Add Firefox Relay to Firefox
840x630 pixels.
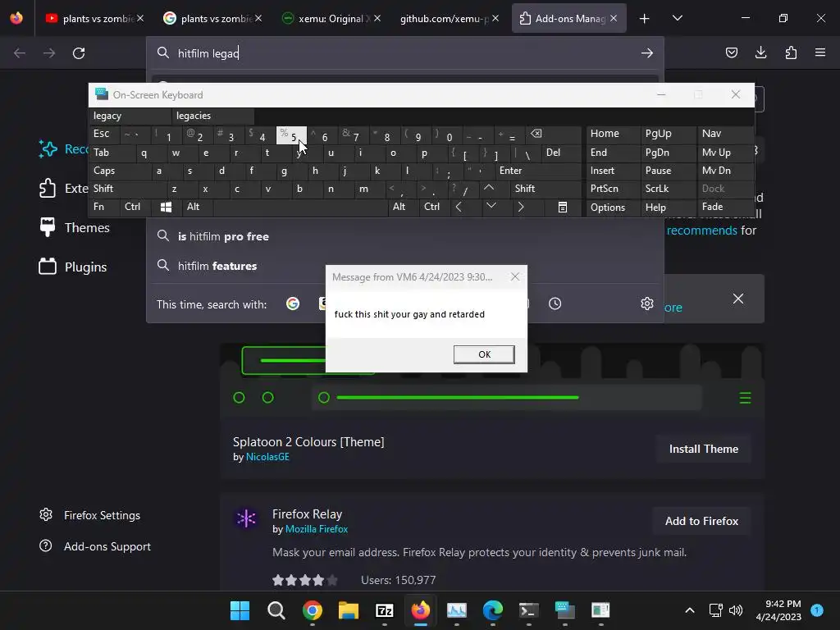[701, 521]
